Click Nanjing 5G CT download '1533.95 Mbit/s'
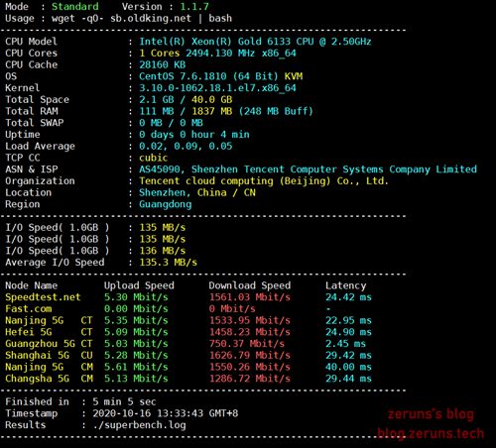Viewport: 496px width, 448px height. coord(250,320)
